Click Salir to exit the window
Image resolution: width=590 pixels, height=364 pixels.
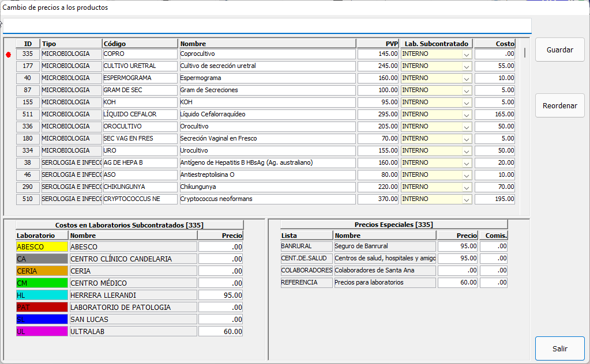click(x=559, y=348)
